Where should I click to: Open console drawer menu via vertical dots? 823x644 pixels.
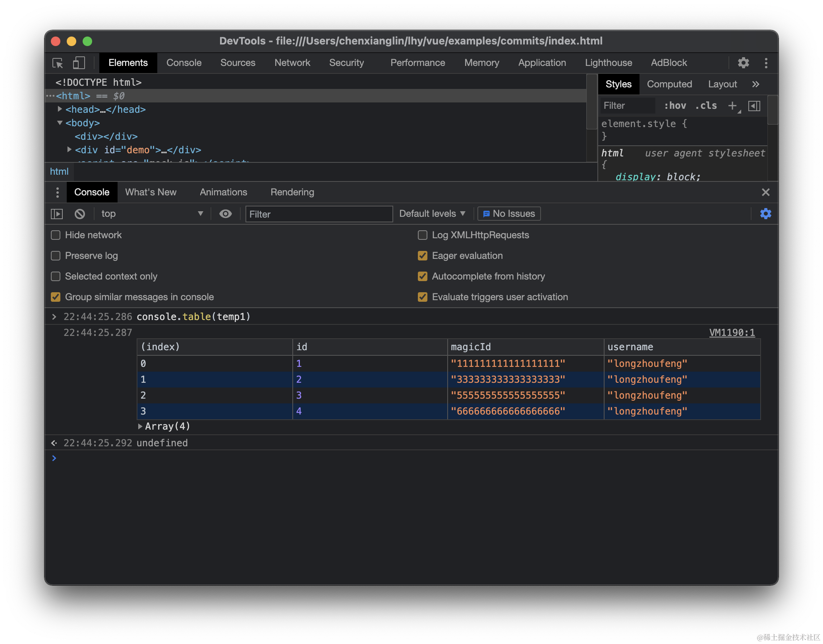click(57, 192)
